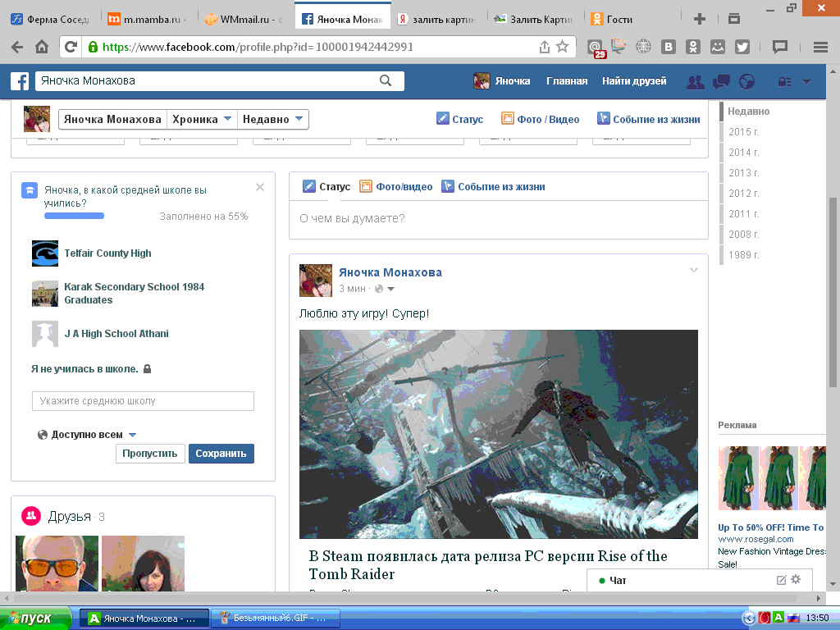Screen dimensions: 840x630
Task: Click the Главная link
Action: [x=567, y=81]
